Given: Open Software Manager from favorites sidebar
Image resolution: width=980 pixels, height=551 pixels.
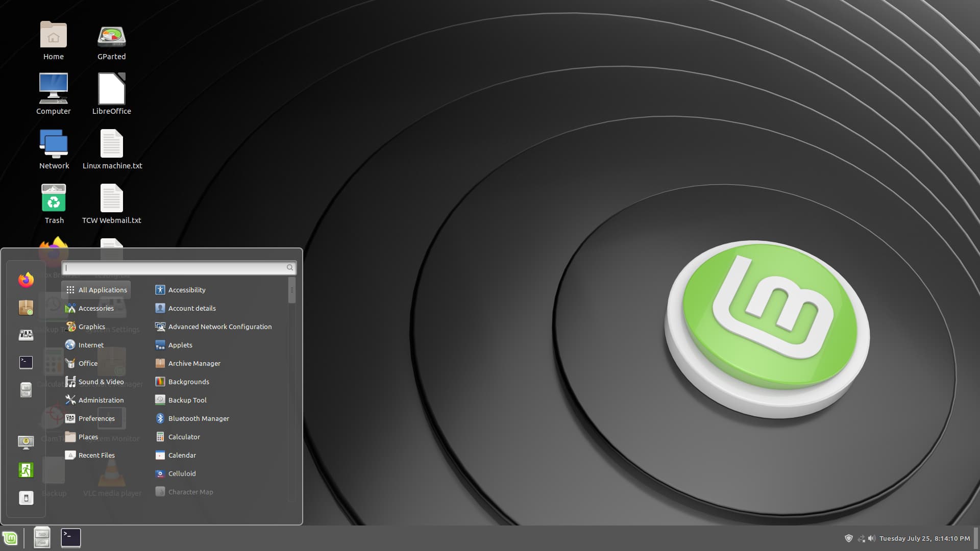Looking at the screenshot, I should pyautogui.click(x=26, y=308).
